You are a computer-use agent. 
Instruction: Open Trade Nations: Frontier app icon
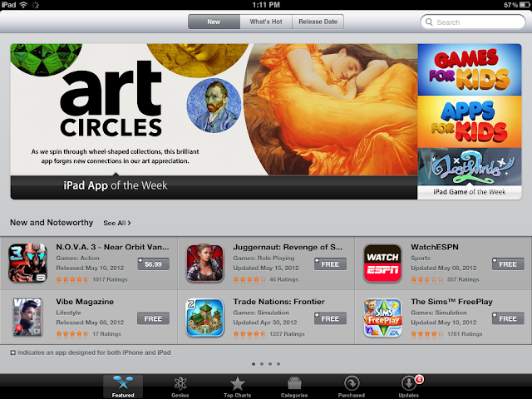205,318
